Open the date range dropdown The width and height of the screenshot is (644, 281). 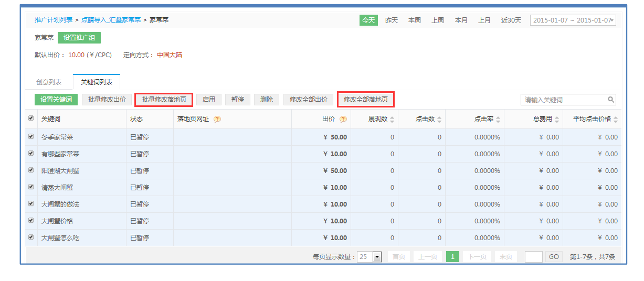coord(573,20)
